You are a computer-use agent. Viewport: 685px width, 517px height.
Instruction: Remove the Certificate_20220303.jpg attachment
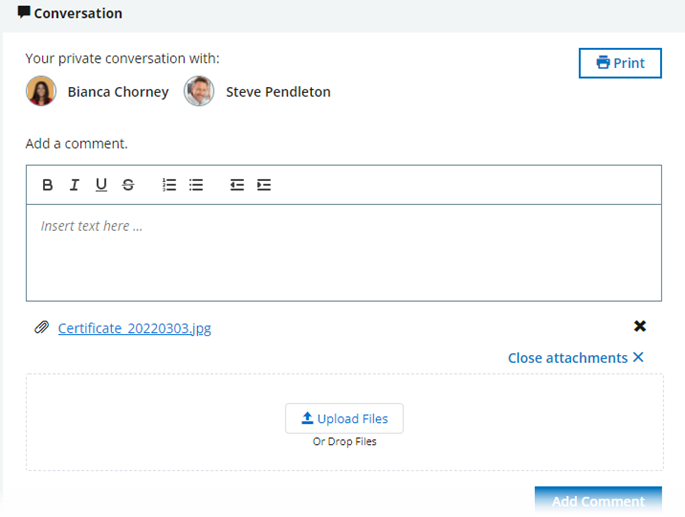point(640,326)
